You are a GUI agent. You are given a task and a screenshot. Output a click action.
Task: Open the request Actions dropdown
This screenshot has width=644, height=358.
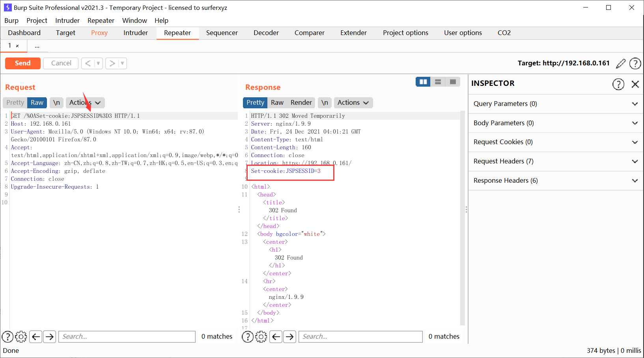tap(85, 103)
